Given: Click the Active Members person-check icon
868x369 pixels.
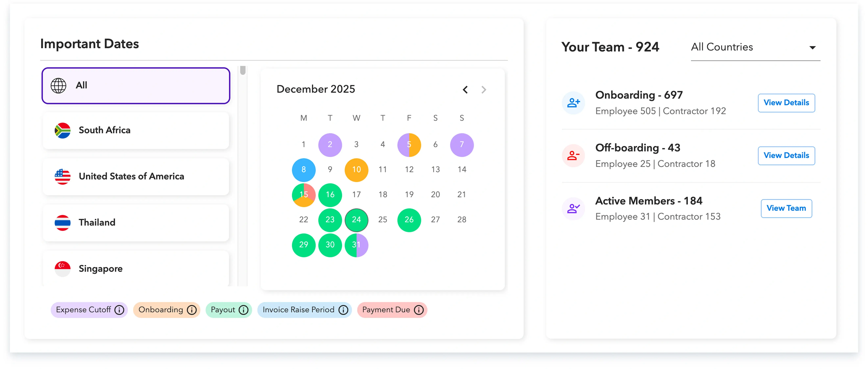Looking at the screenshot, I should pos(573,208).
